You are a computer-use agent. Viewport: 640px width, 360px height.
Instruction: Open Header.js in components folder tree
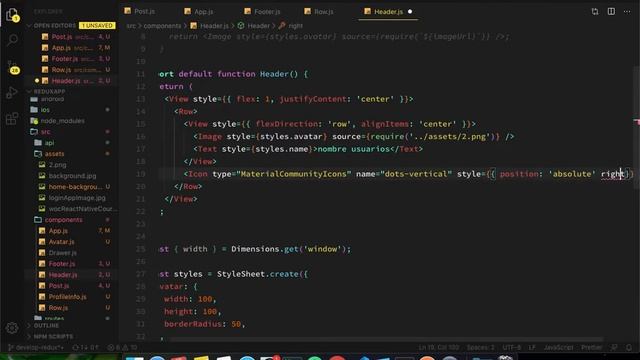pyautogui.click(x=63, y=275)
